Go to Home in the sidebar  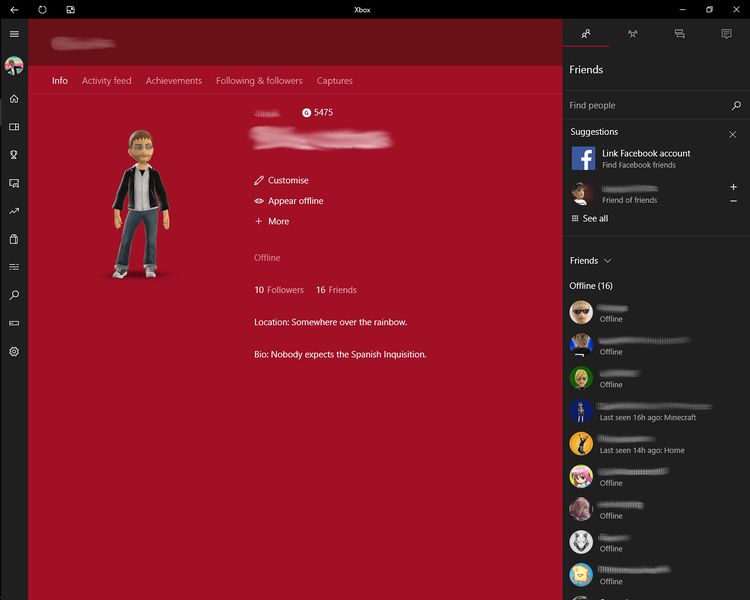14,99
